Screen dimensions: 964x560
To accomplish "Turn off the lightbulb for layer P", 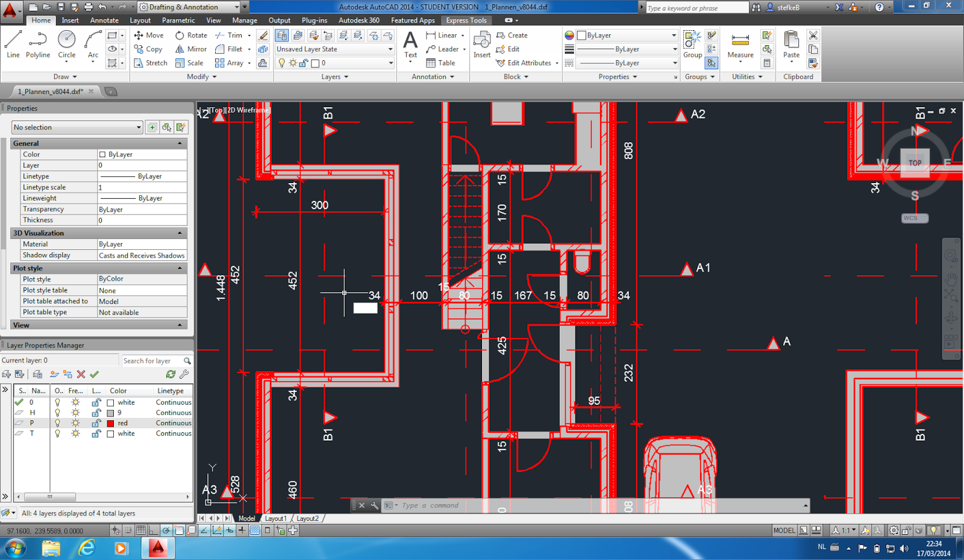I will tap(57, 423).
